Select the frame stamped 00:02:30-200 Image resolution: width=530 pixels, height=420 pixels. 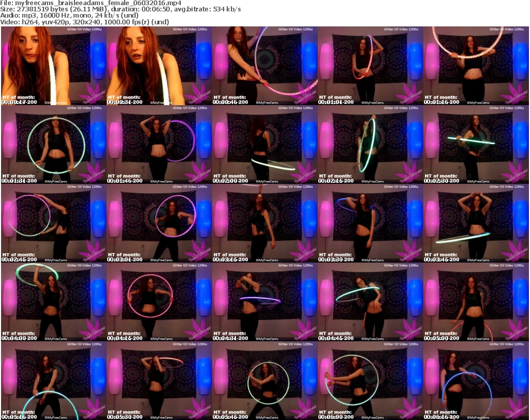point(476,144)
